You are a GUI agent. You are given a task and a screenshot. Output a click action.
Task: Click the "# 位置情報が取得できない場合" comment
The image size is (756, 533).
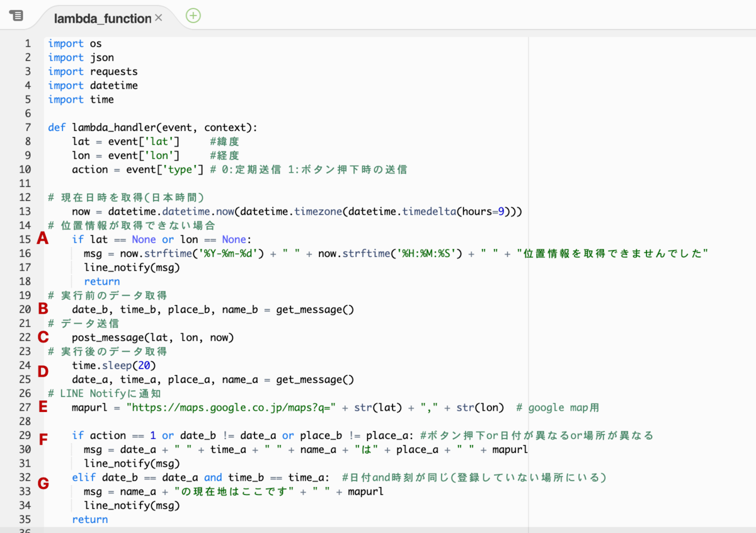(132, 225)
